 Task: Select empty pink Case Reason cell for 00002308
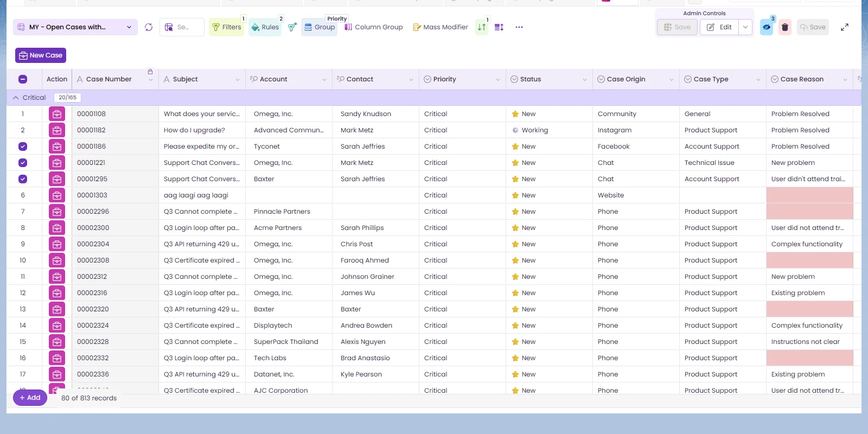(809, 260)
